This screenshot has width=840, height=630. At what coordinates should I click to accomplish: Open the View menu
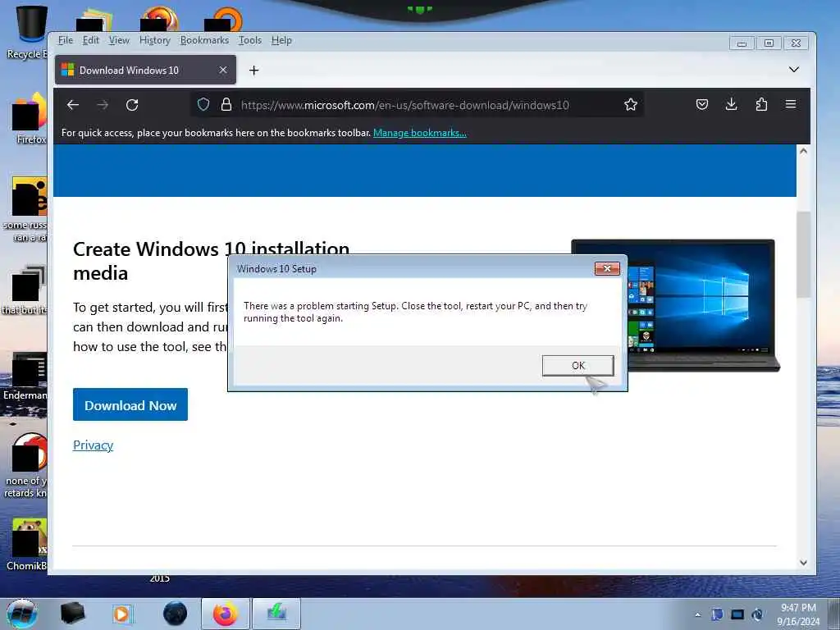119,40
